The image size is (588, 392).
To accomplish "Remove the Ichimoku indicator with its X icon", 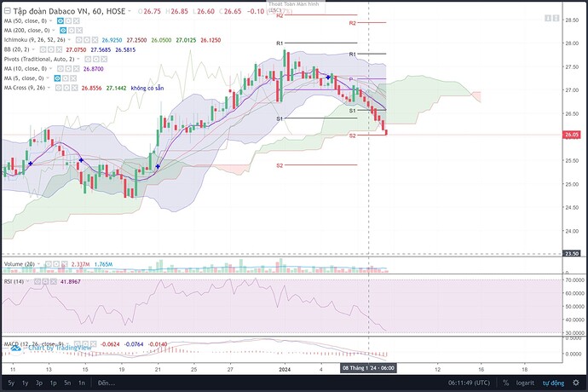I will point(95,40).
